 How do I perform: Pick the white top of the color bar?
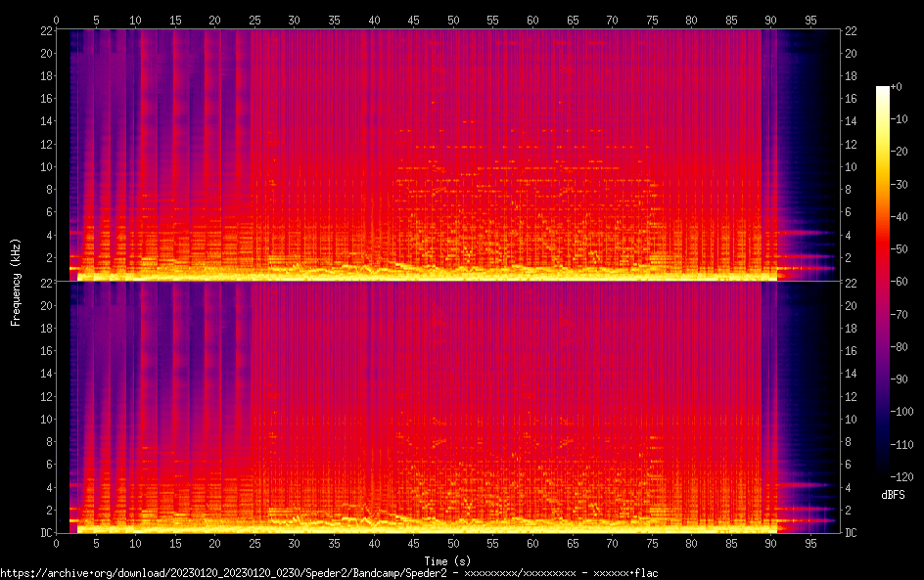click(883, 89)
